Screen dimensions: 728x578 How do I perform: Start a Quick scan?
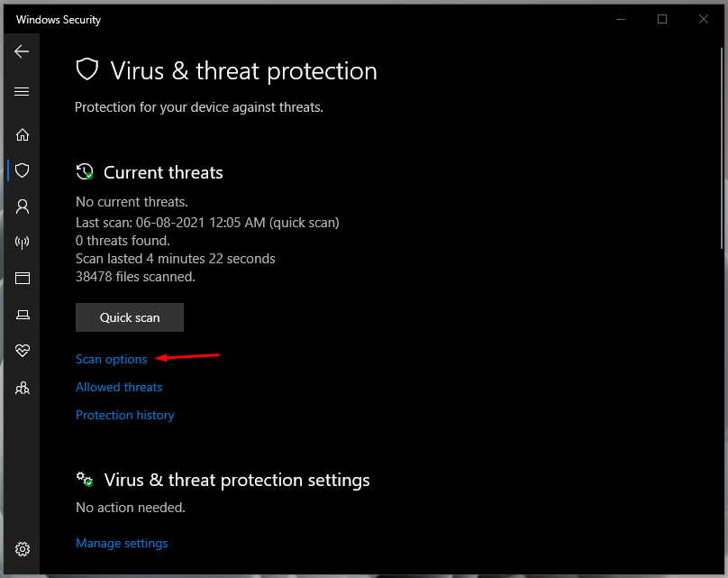(130, 317)
